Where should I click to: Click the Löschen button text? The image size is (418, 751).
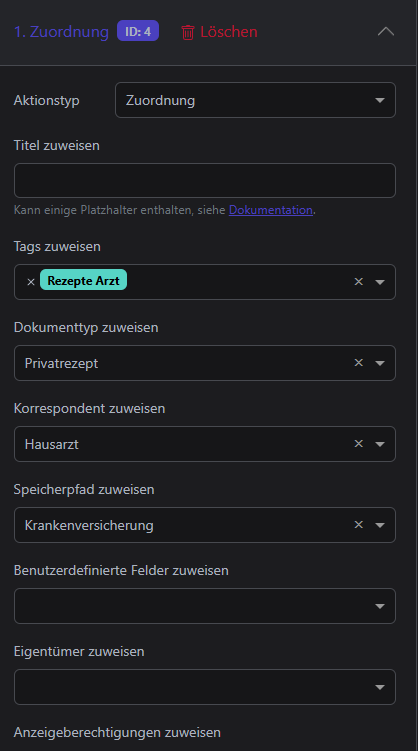[229, 32]
